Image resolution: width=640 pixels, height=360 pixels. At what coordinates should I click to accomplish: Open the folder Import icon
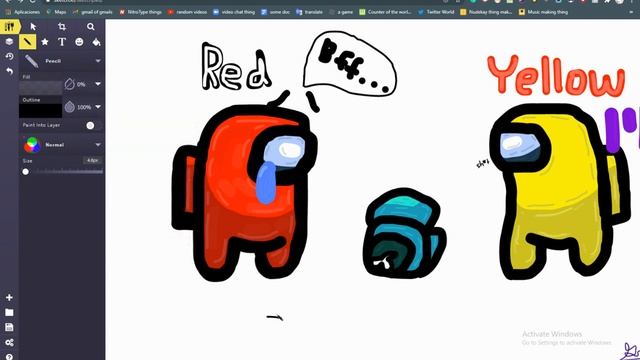9,313
